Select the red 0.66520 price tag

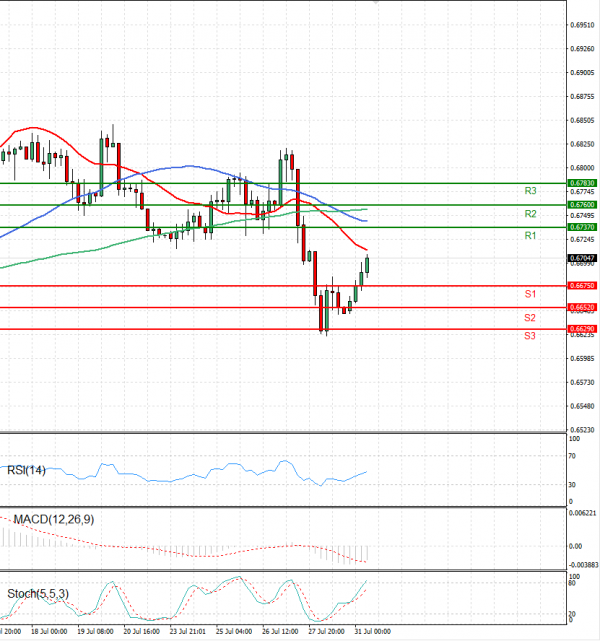pos(582,307)
